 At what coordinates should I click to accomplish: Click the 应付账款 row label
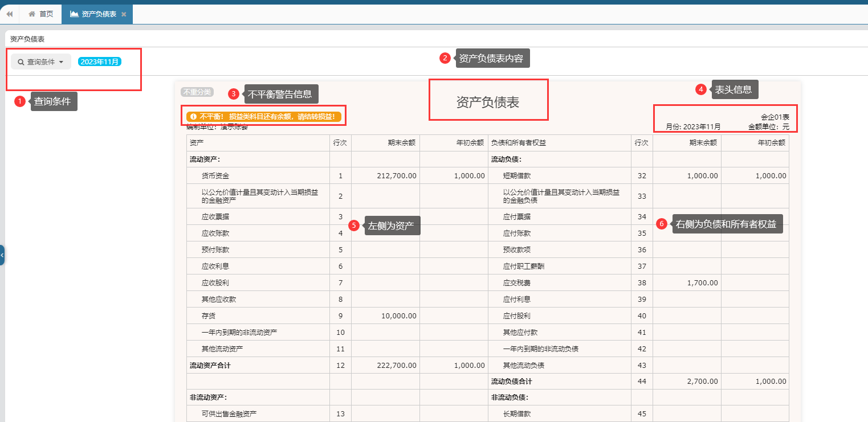point(517,233)
